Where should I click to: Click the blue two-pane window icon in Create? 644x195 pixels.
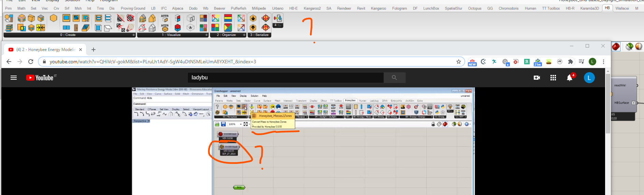(66, 28)
